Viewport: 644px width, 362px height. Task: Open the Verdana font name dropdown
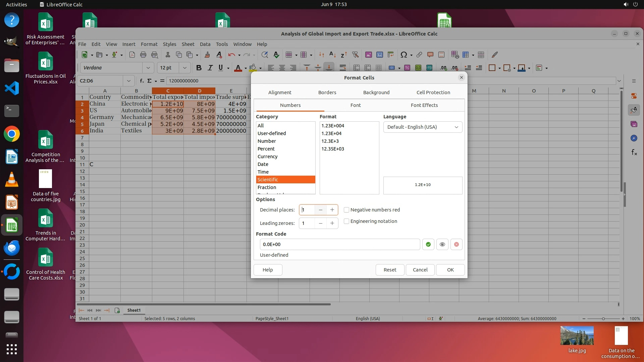(x=148, y=68)
